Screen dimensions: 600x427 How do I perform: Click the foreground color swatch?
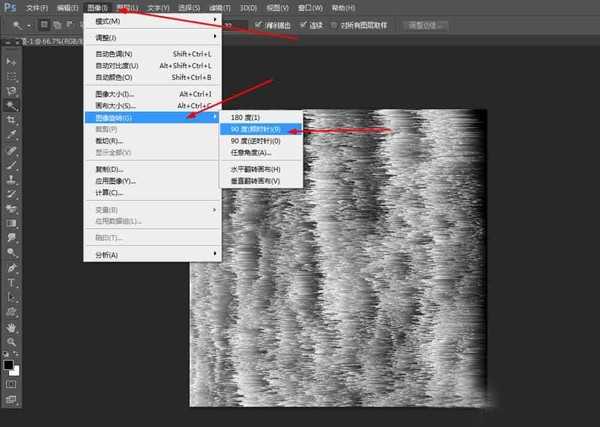tap(9, 364)
